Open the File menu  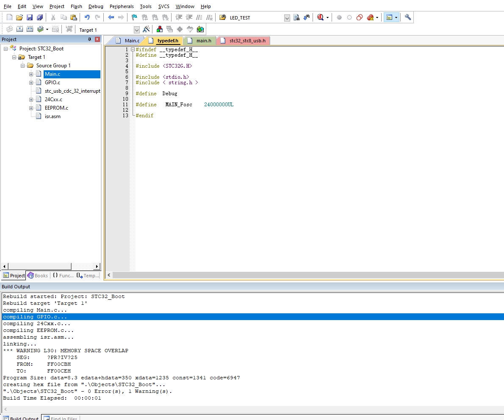(7, 6)
